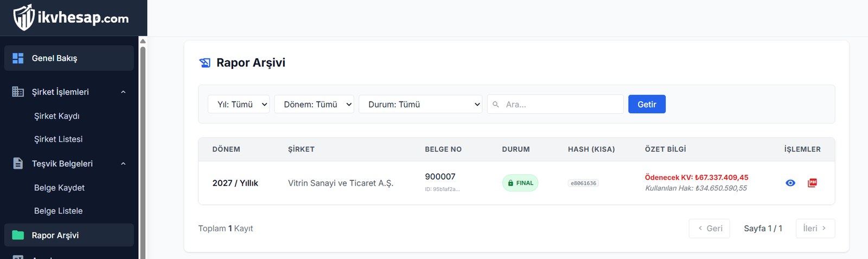Click the Rapor Arşivi header icon
Screen dimensions: 868x259
[x=205, y=63]
